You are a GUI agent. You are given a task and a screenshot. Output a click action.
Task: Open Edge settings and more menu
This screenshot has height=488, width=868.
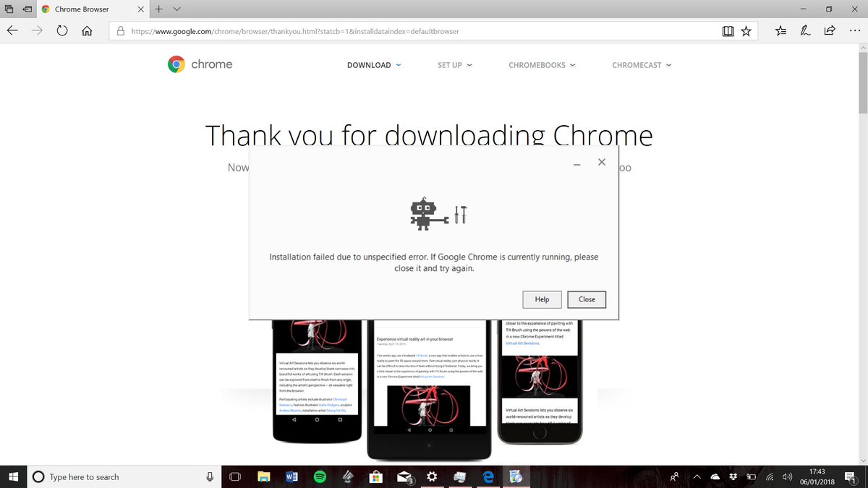pyautogui.click(x=854, y=31)
